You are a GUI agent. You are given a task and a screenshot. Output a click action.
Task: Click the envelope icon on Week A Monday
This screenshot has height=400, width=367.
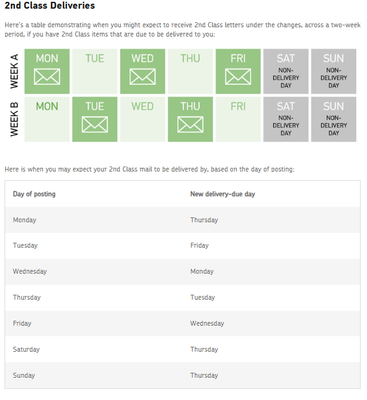click(47, 77)
